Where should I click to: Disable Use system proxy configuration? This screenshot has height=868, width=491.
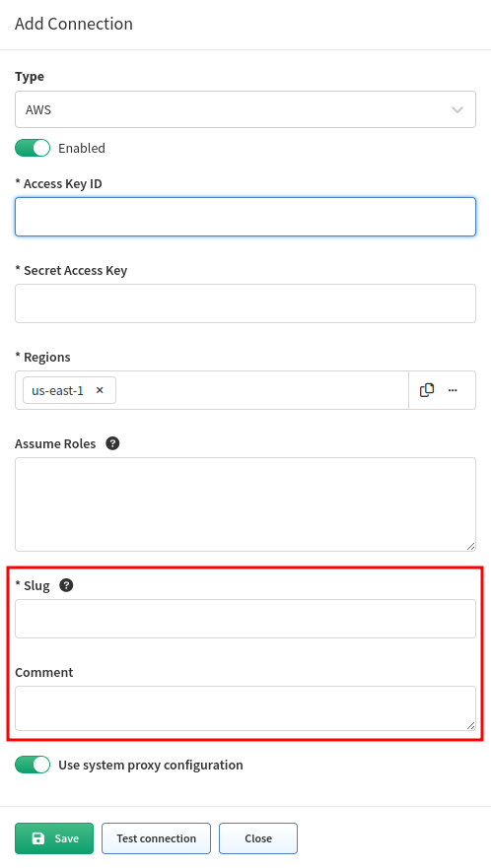(33, 765)
